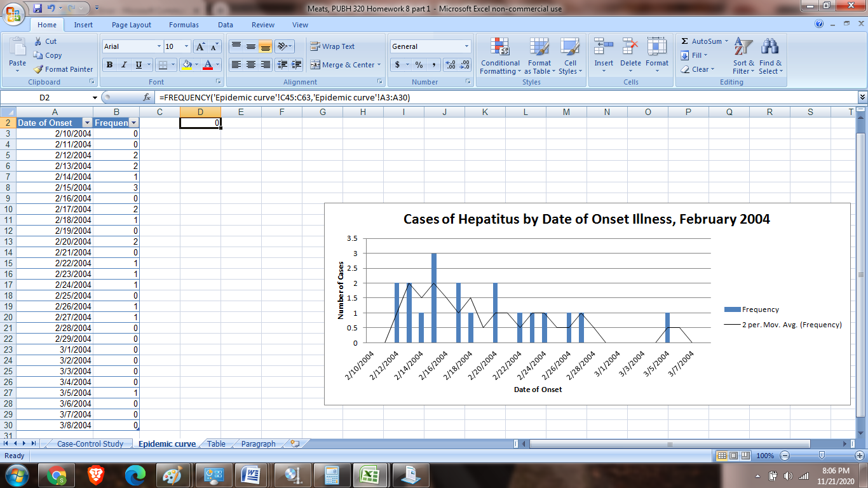Click inside the formula bar text

click(285, 98)
